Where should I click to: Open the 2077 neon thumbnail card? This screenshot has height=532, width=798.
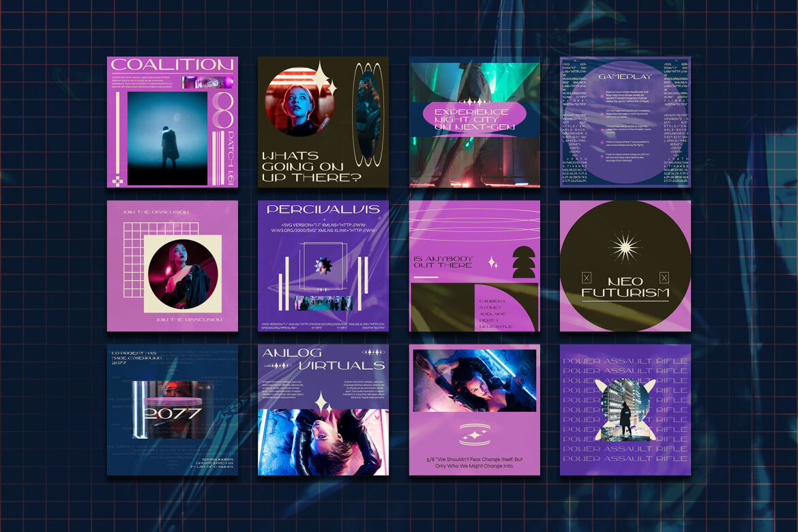coord(174,409)
